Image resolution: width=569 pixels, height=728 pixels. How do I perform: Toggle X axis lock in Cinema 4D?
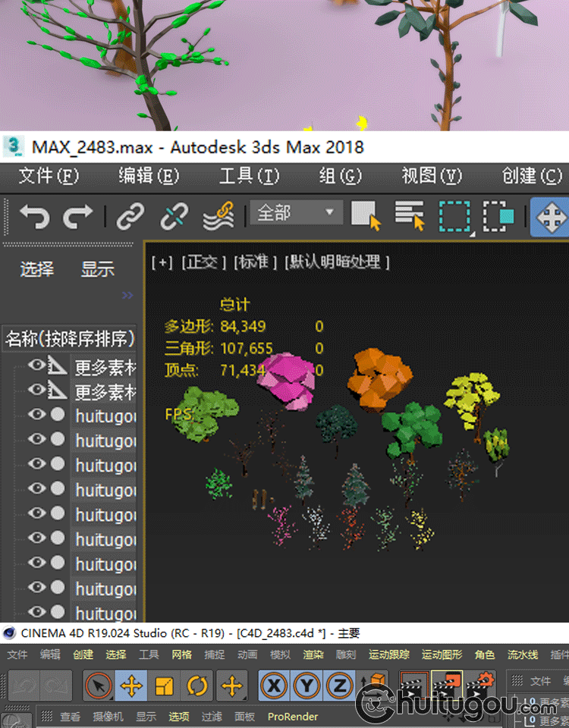point(274,686)
